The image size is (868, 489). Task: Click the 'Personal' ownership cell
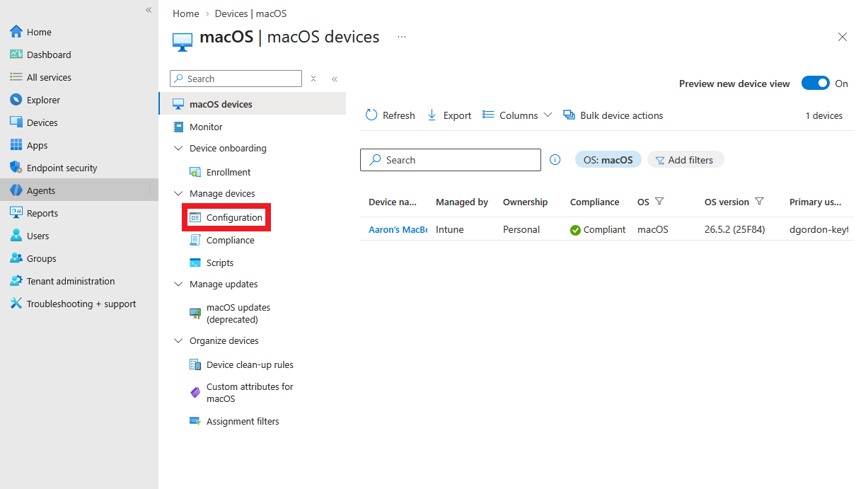coord(521,229)
